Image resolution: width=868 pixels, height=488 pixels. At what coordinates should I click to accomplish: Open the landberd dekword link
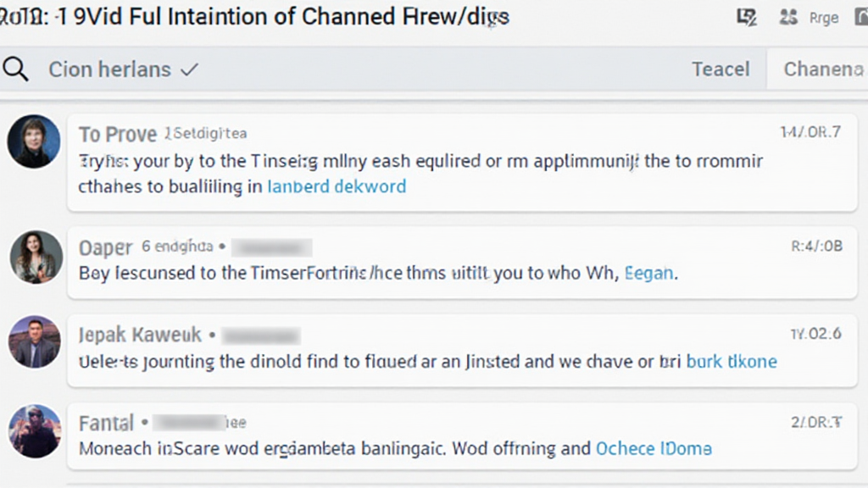[337, 186]
